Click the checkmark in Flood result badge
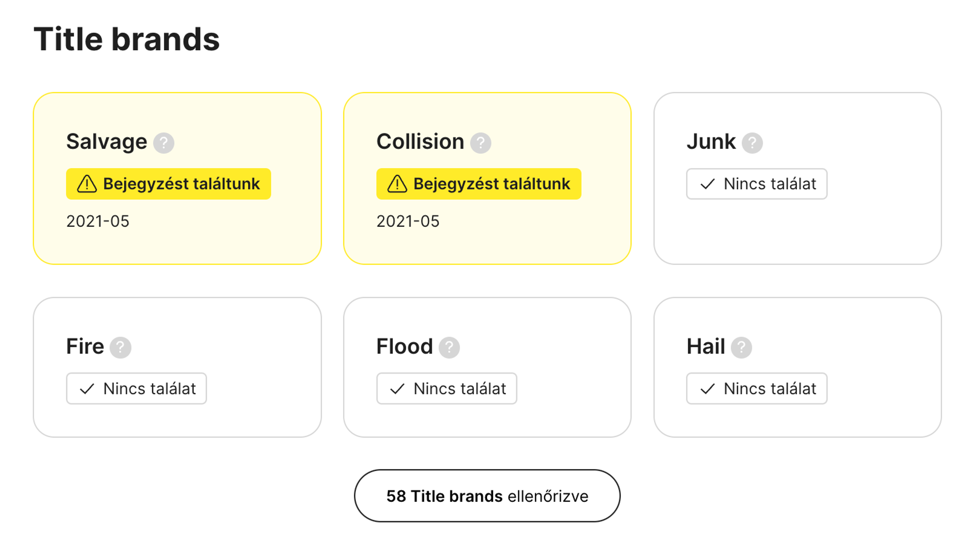 coord(397,389)
